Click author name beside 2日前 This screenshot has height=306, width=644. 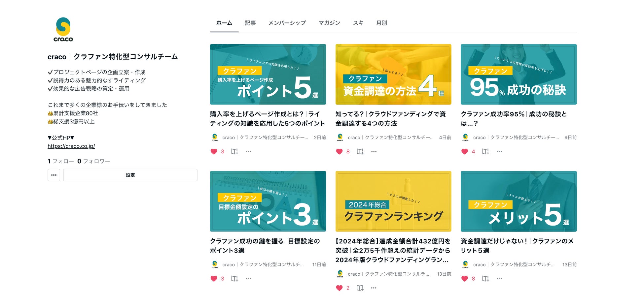[265, 138]
